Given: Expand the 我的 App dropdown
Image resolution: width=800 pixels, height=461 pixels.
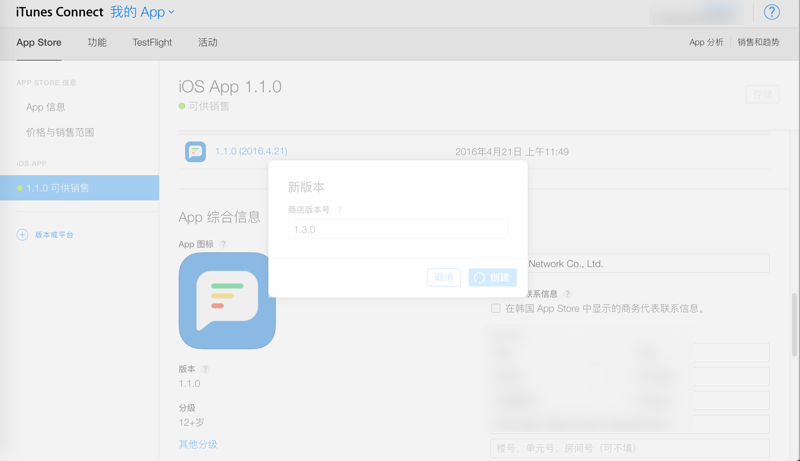Looking at the screenshot, I should tap(142, 12).
